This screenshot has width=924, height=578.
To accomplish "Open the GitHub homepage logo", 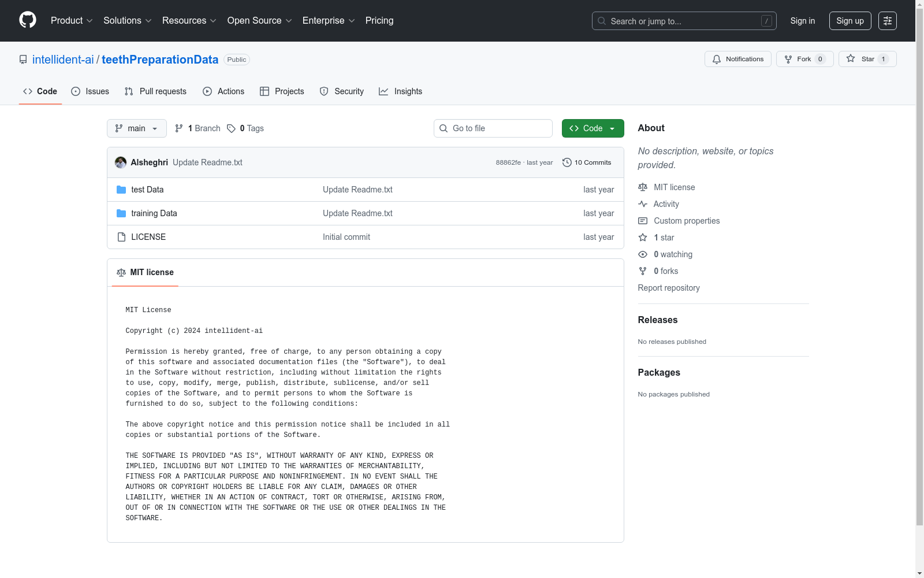I will (28, 20).
